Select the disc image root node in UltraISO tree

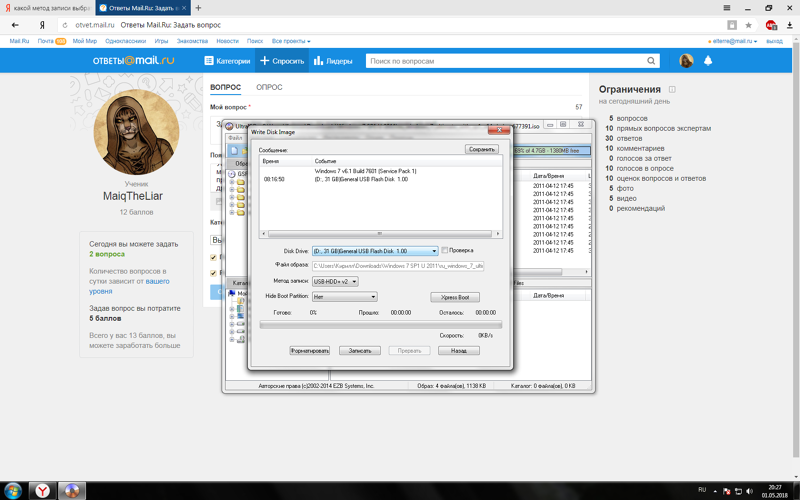(x=232, y=174)
